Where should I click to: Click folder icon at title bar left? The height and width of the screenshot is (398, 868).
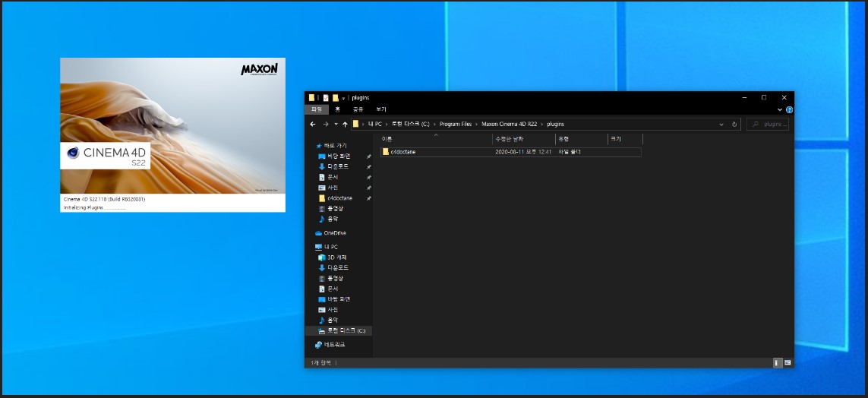(311, 98)
